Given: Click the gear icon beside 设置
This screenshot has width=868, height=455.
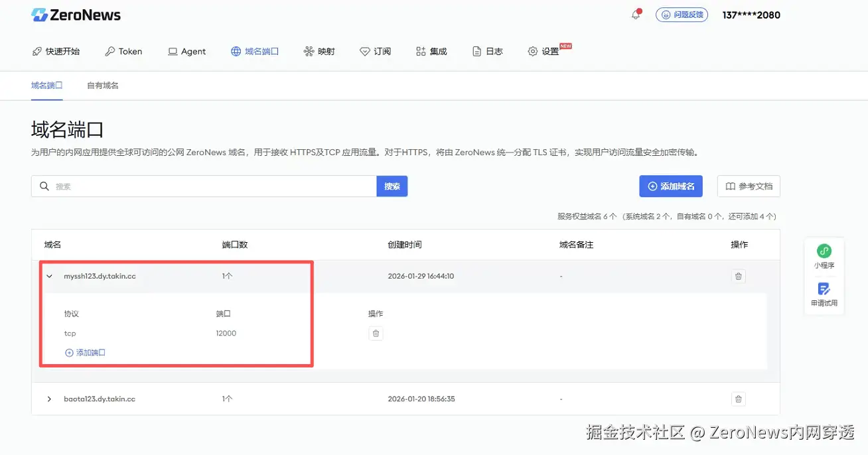Looking at the screenshot, I should click(532, 51).
